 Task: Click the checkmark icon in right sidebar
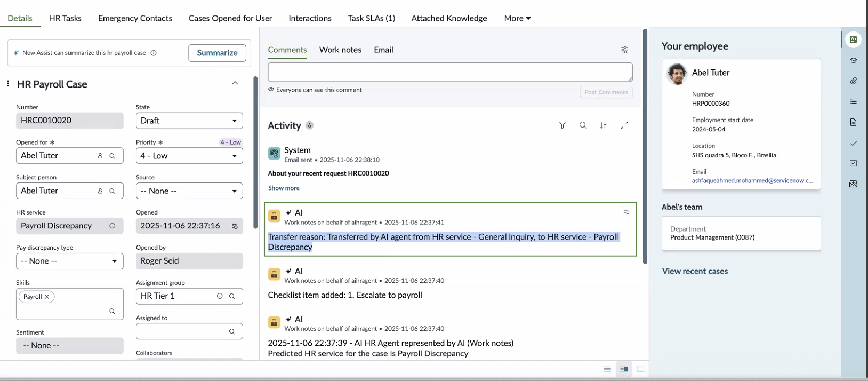tap(854, 143)
